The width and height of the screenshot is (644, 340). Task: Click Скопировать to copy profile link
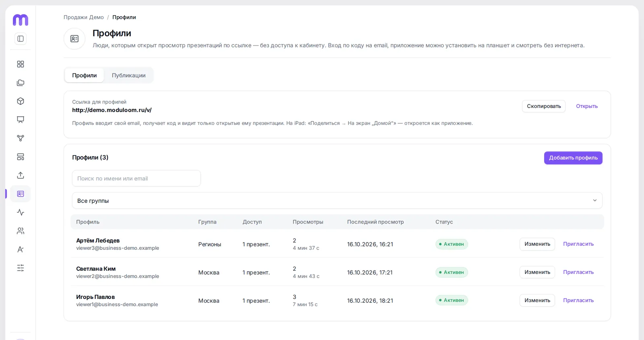coord(544,106)
